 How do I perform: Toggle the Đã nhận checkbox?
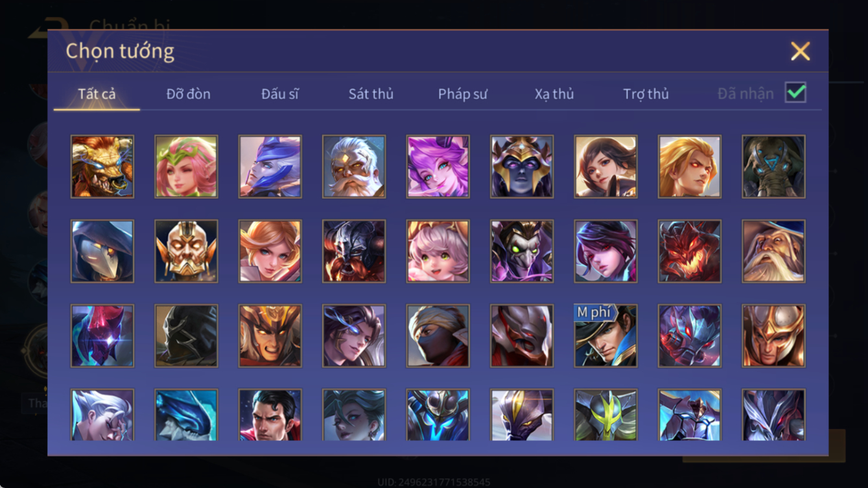tap(795, 93)
